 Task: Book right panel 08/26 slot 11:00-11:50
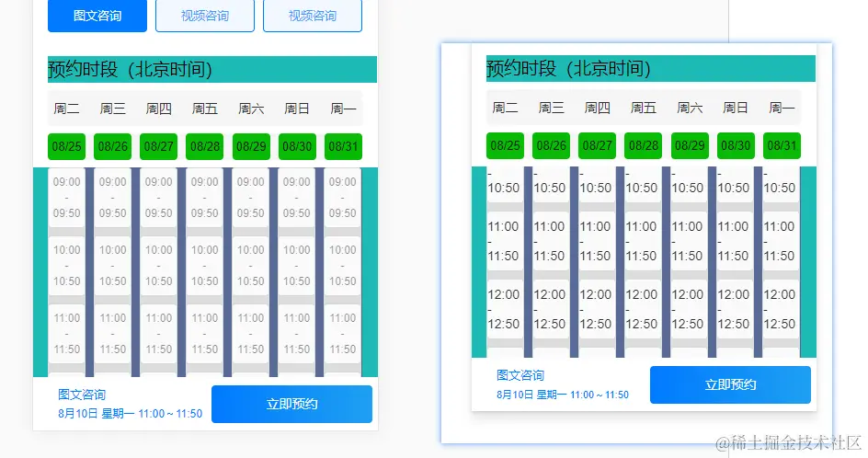click(551, 241)
